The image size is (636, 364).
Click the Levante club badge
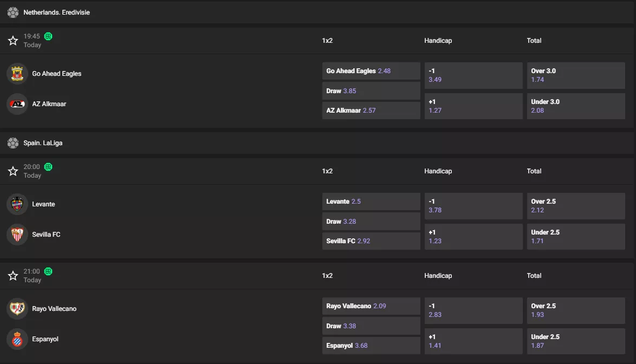[x=17, y=204]
